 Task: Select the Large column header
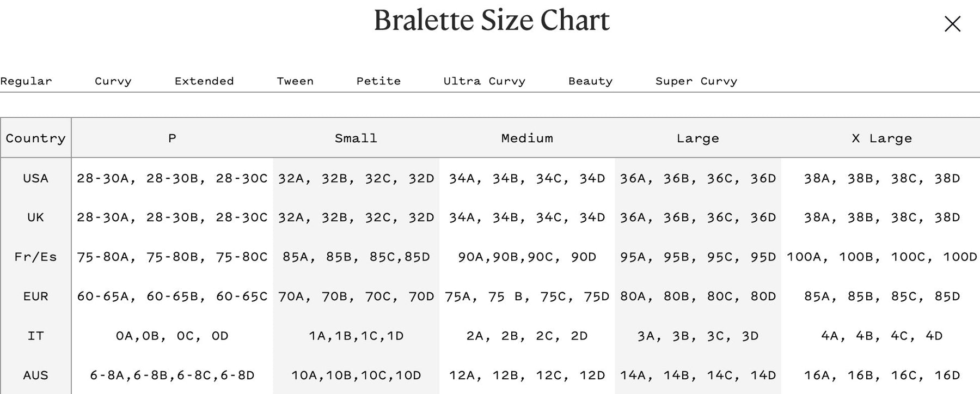pyautogui.click(x=697, y=138)
